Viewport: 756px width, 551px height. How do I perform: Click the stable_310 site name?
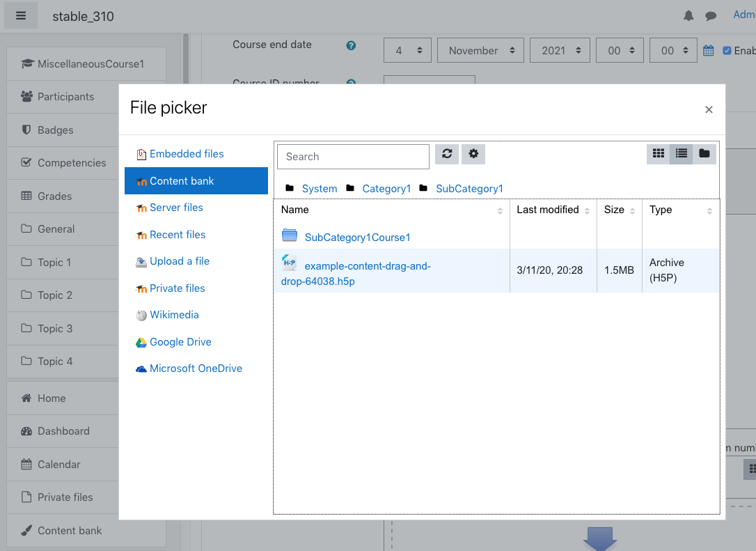click(x=83, y=17)
